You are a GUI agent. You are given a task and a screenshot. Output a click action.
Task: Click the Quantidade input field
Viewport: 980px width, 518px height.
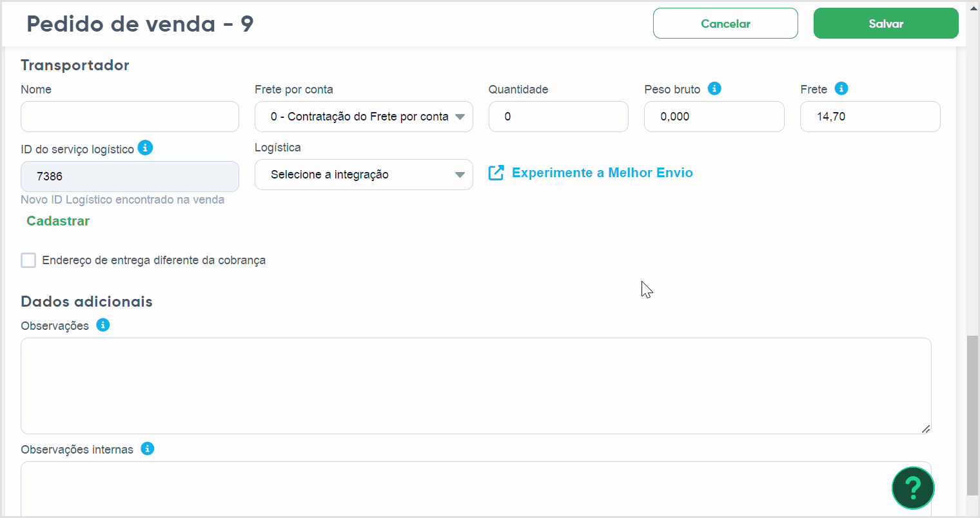(558, 117)
